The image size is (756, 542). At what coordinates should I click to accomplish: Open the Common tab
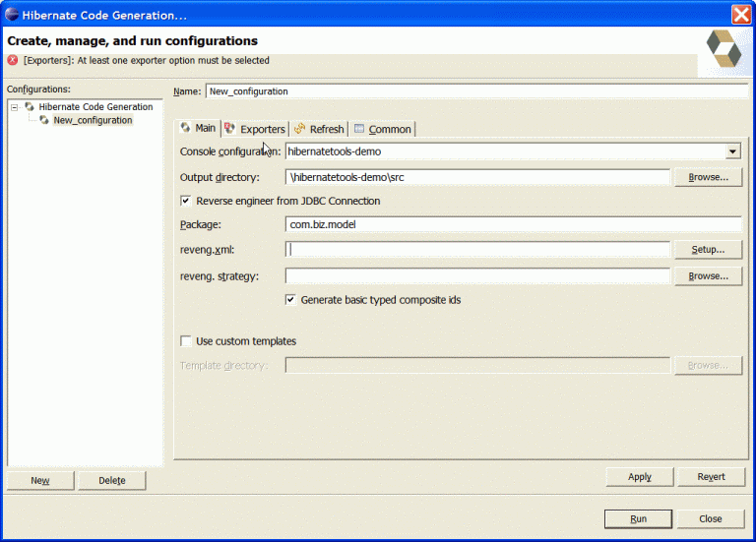[x=389, y=129]
